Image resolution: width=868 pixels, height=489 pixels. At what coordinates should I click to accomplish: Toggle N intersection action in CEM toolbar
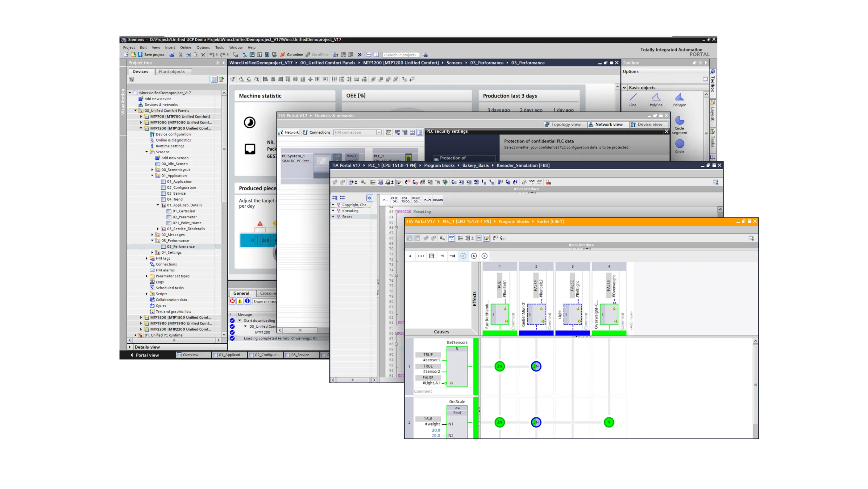click(x=463, y=256)
